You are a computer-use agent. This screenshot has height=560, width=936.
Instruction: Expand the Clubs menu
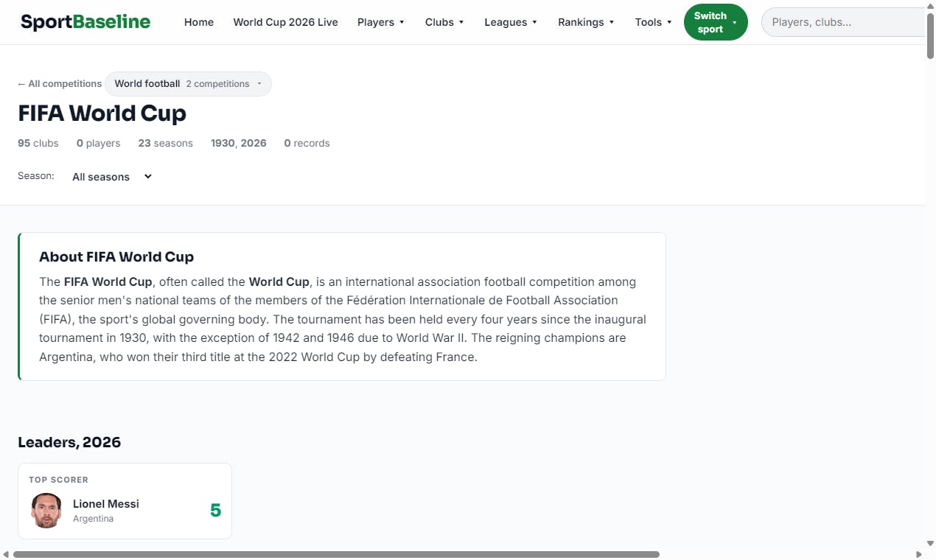pos(444,22)
